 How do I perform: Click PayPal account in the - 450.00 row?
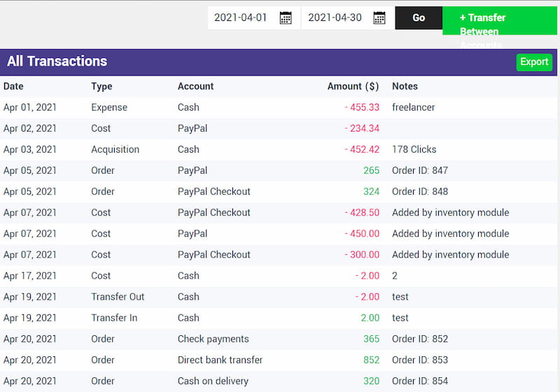192,234
